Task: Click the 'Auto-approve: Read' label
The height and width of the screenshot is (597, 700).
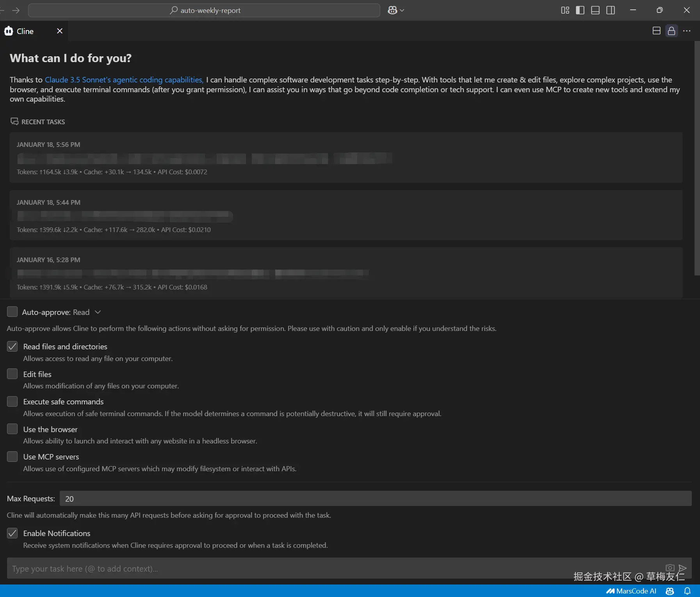Action: pyautogui.click(x=56, y=312)
